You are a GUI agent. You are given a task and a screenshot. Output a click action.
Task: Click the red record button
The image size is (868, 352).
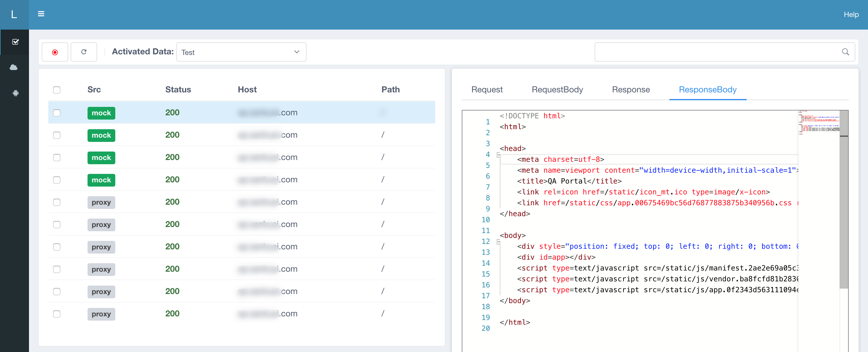coord(55,52)
